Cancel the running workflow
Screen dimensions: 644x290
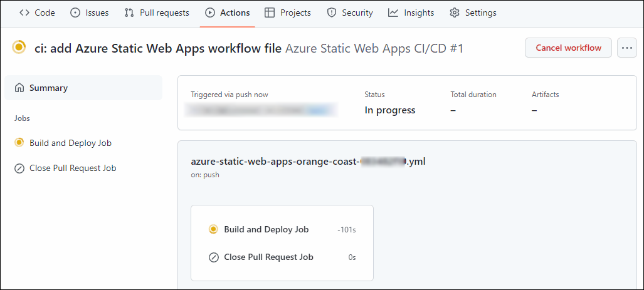(568, 48)
